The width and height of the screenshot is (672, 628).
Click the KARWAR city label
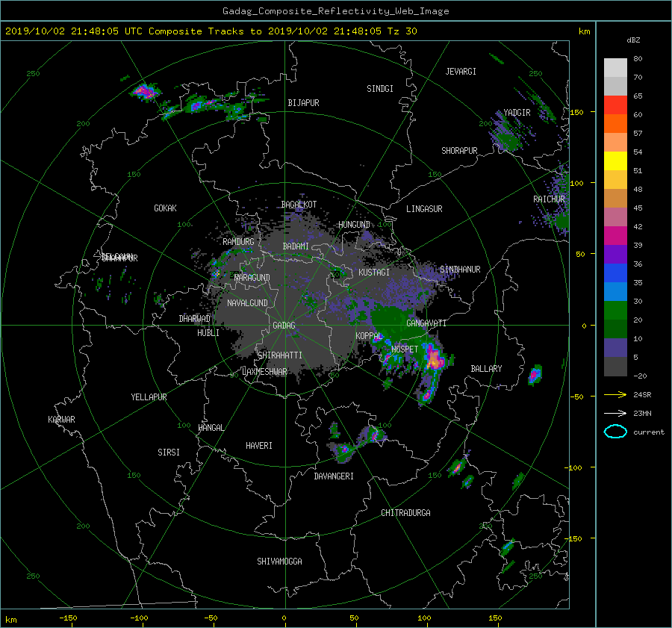pos(61,420)
